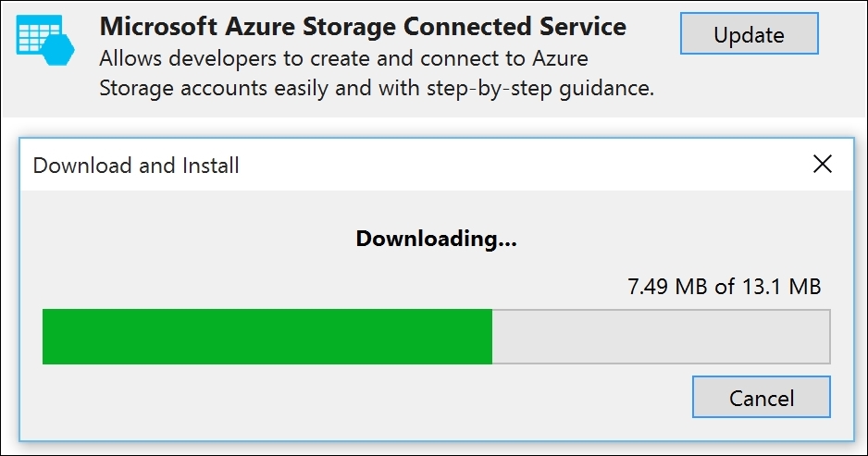Click the table grid part of Azure icon
The width and height of the screenshot is (868, 456).
pyautogui.click(x=37, y=33)
